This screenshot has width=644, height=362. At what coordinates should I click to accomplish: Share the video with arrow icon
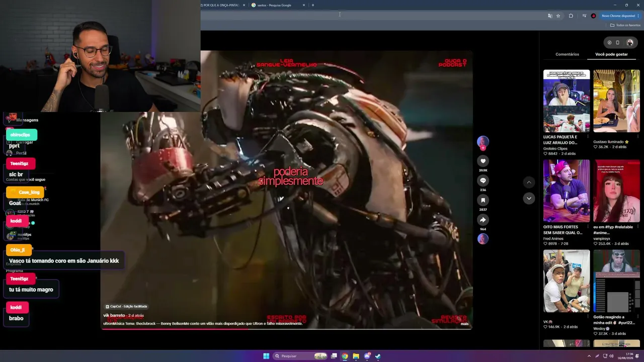pyautogui.click(x=483, y=220)
